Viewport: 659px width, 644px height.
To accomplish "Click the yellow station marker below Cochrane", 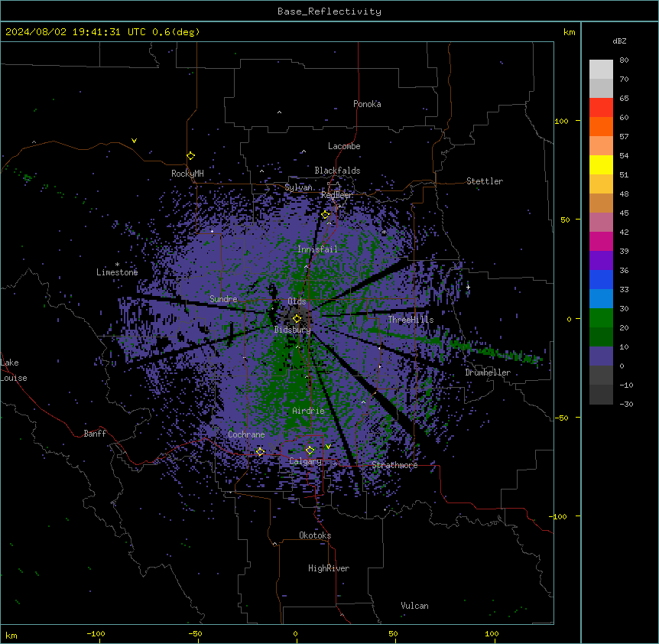I will coord(260,452).
